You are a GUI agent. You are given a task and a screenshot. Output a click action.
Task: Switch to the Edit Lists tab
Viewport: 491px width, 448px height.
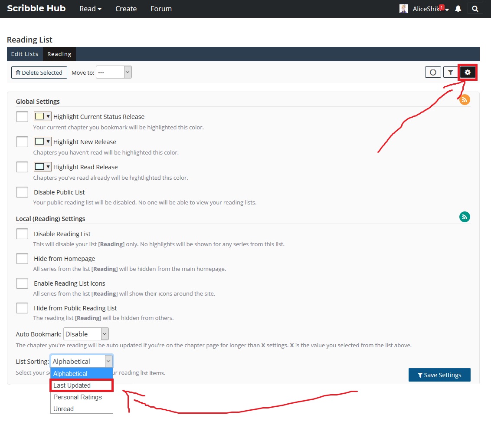click(x=25, y=54)
